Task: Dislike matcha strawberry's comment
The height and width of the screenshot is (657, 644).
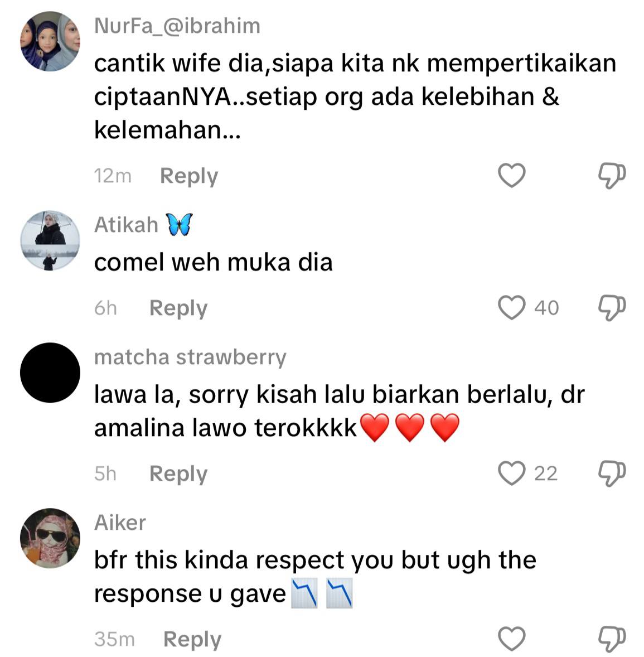Action: point(612,474)
